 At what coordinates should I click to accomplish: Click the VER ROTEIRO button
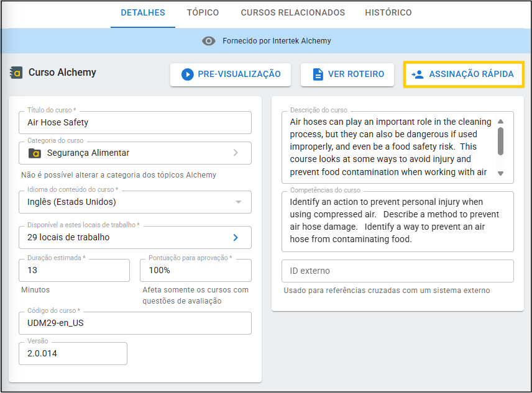pos(347,75)
